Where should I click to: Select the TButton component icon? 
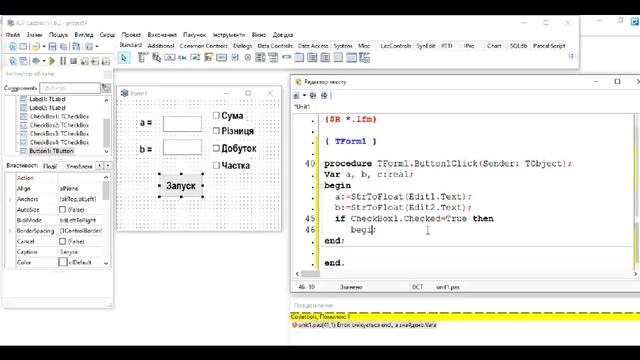coord(169,58)
